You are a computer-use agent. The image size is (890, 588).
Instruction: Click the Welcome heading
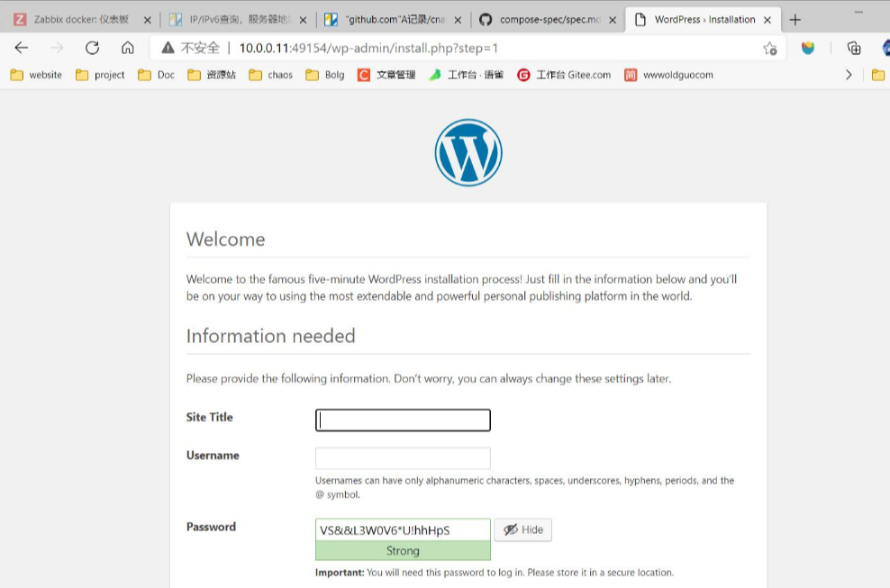[x=226, y=239]
